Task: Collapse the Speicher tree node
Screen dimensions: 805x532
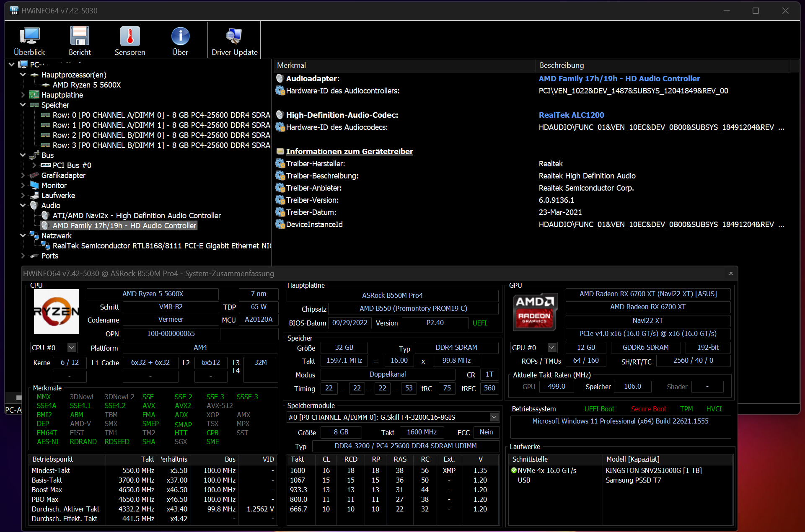Action: click(23, 105)
